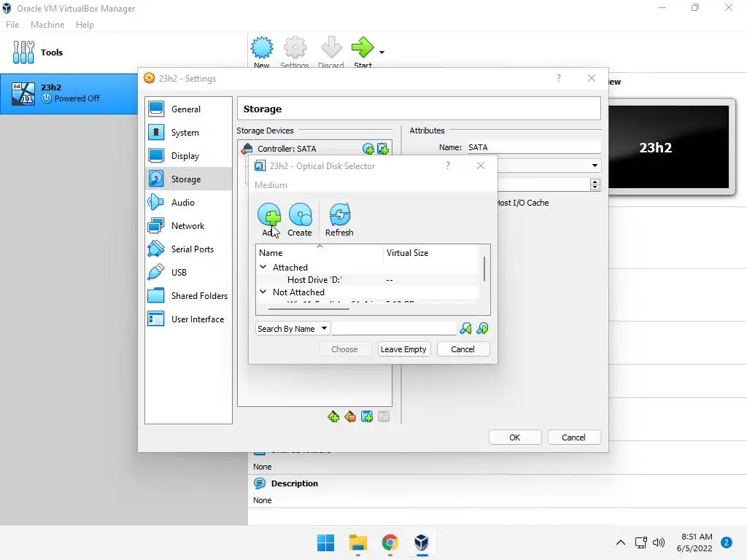Open USB settings category
The width and height of the screenshot is (747, 560).
188,273
